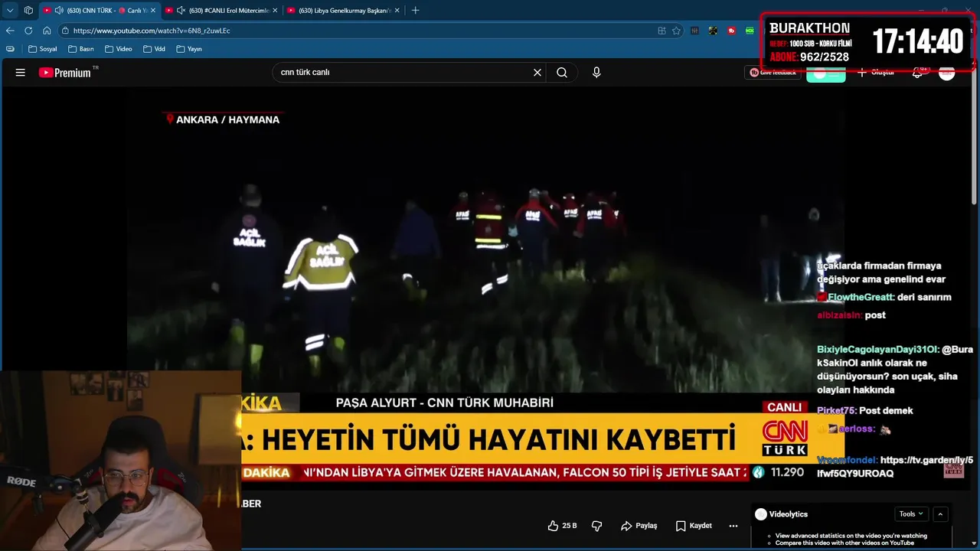980x551 pixels.
Task: Open more actions three-dot menu
Action: coord(733,526)
